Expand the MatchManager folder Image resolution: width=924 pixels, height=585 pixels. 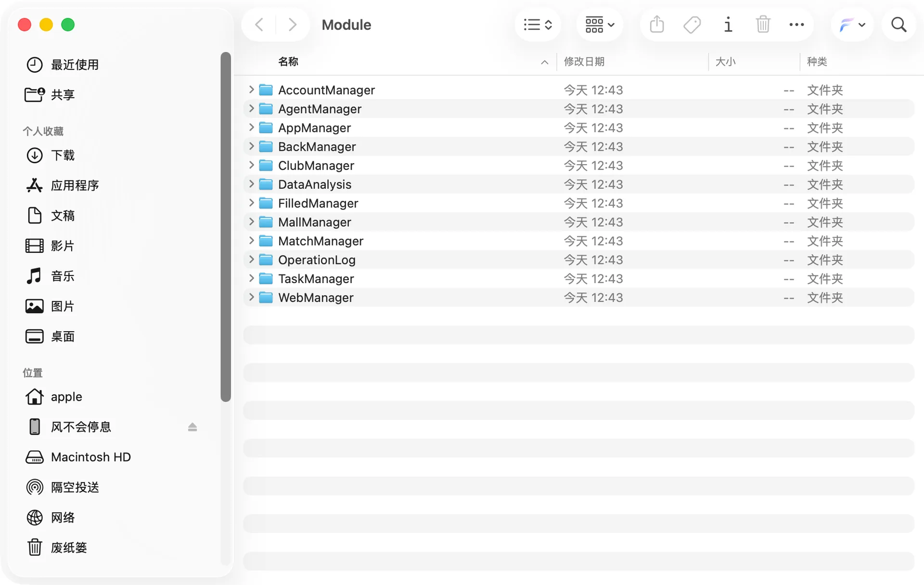(251, 241)
